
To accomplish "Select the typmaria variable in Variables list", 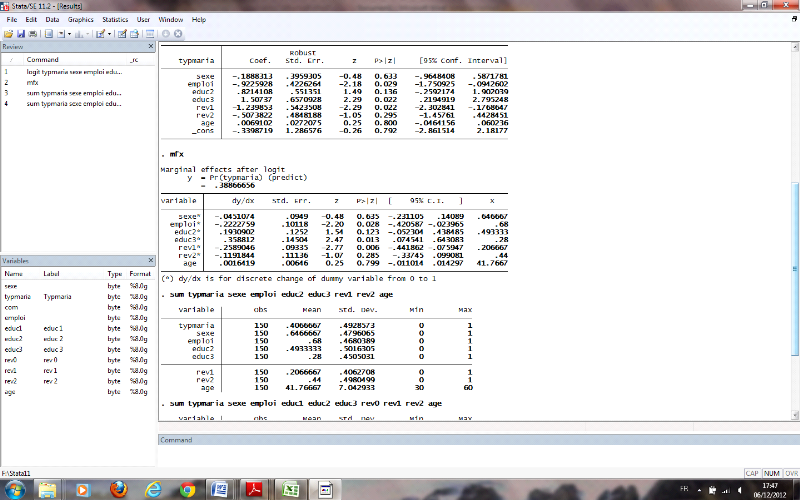I will [x=18, y=297].
